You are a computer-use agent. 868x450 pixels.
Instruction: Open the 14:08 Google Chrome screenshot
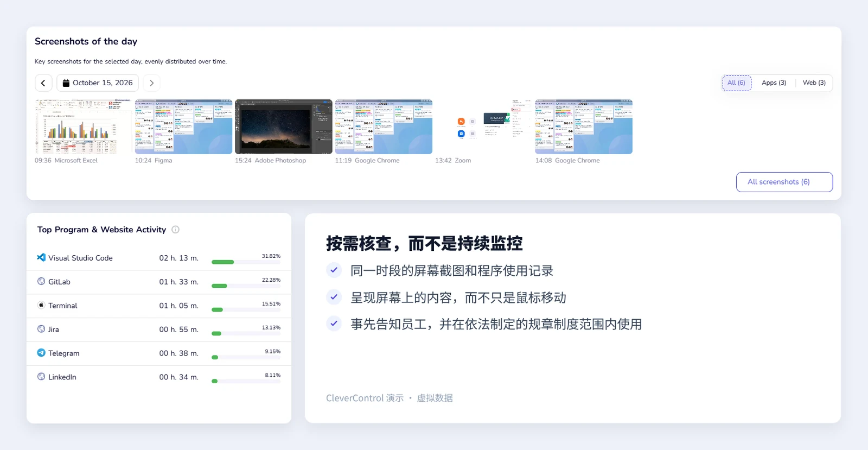pyautogui.click(x=584, y=126)
